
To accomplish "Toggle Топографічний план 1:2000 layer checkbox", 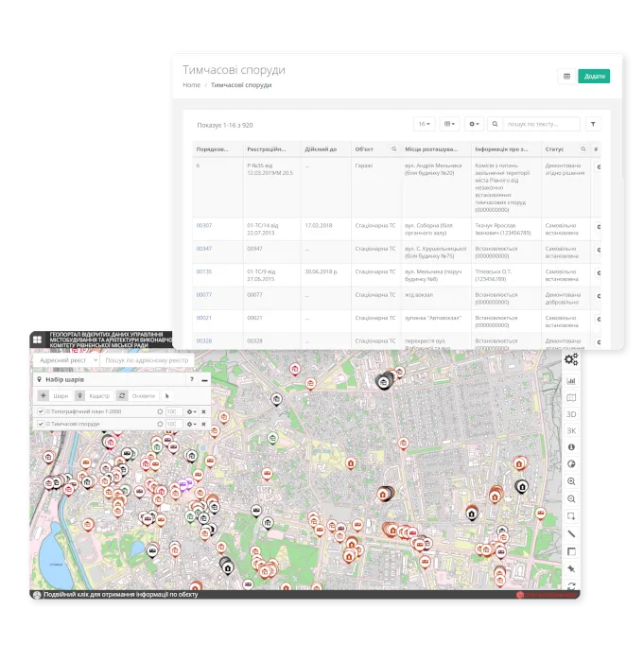I will pyautogui.click(x=41, y=411).
